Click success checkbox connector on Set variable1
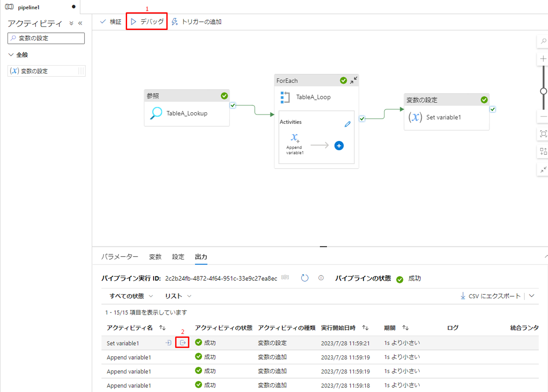This screenshot has width=548, height=392. click(x=492, y=109)
